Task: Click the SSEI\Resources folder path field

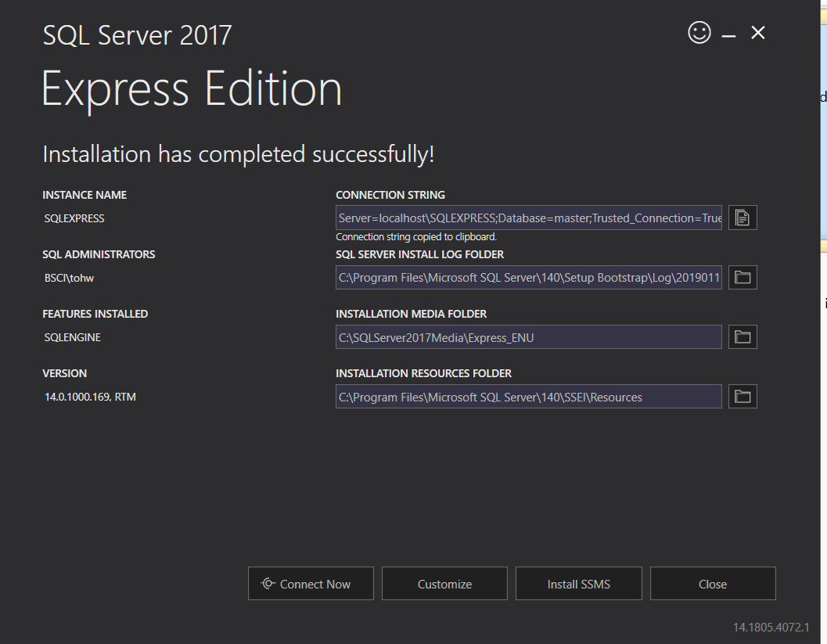Action: click(528, 397)
